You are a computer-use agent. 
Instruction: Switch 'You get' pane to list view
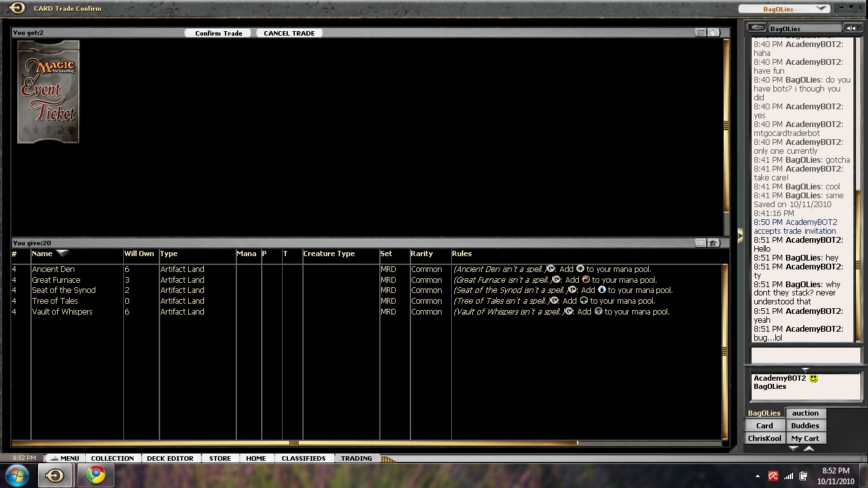click(700, 33)
